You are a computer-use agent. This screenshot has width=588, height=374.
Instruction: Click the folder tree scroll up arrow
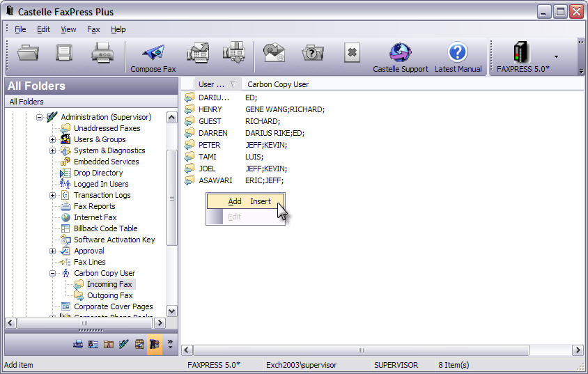point(172,117)
